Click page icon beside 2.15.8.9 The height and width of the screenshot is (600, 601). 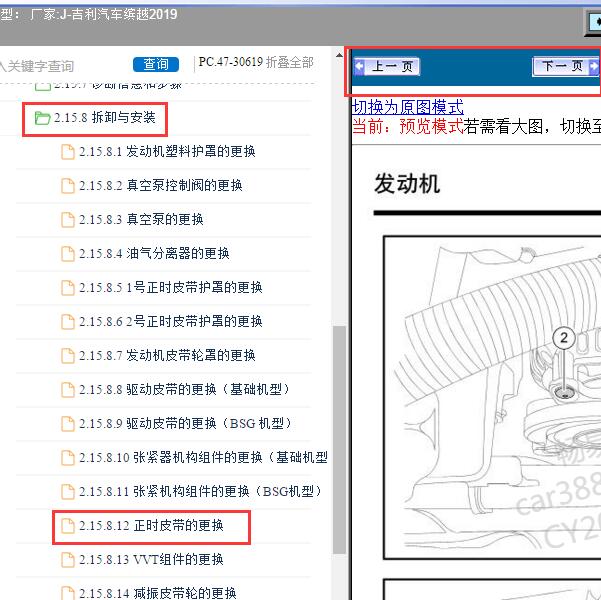pyautogui.click(x=68, y=424)
